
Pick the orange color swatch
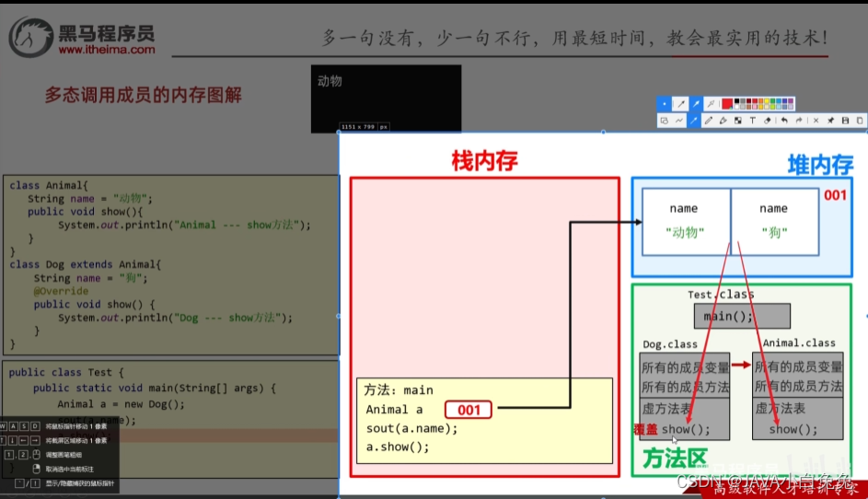(760, 100)
